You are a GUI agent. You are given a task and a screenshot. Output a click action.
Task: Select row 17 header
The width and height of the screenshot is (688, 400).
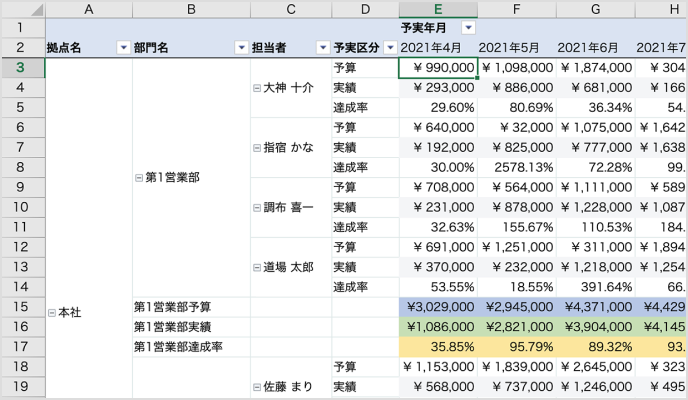pos(23,347)
